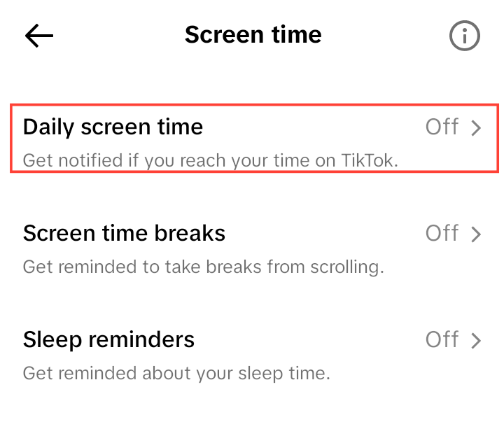Click the Off status for Screen time breaks
The image size is (504, 422).
pos(442,234)
